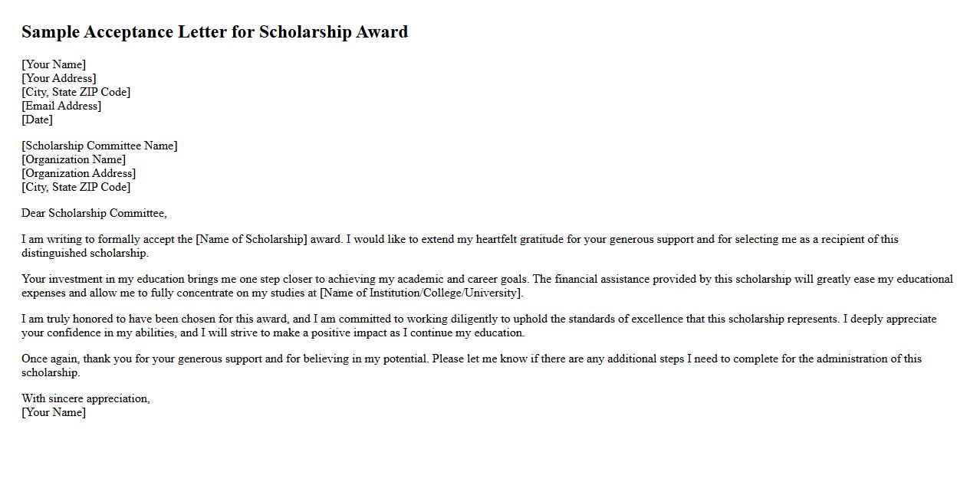Click the [Organization Name] placeholder
980x498 pixels.
pyautogui.click(x=74, y=159)
